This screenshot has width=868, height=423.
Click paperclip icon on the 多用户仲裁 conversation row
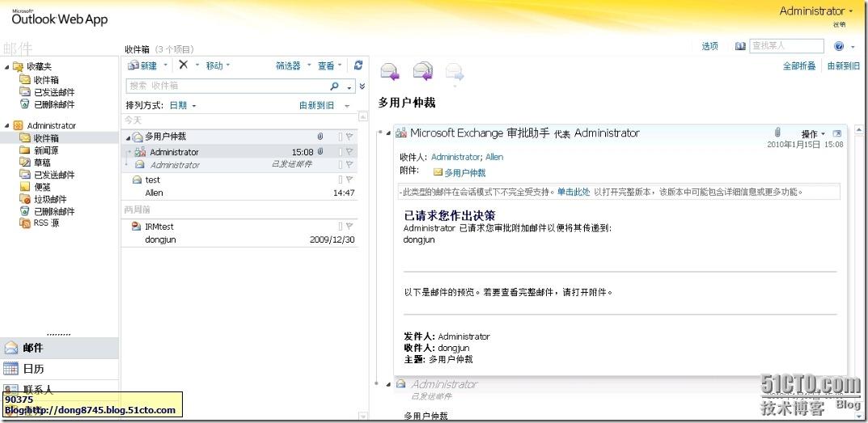coord(320,136)
